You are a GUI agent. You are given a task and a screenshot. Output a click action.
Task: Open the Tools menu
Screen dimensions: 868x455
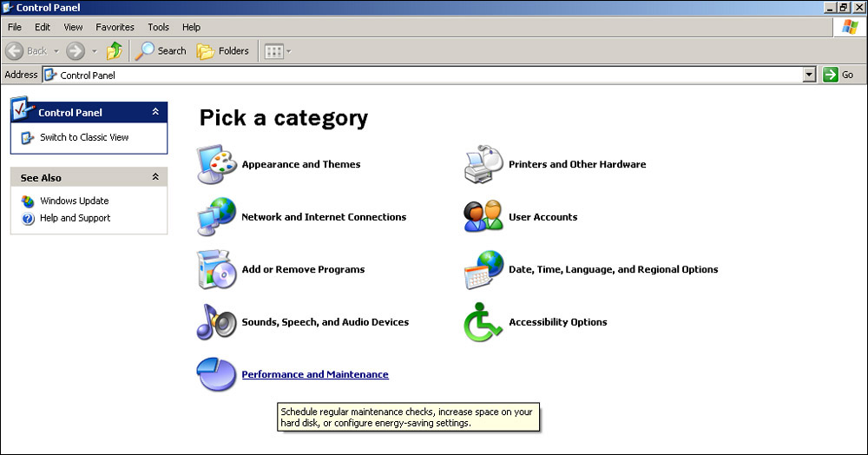(158, 27)
